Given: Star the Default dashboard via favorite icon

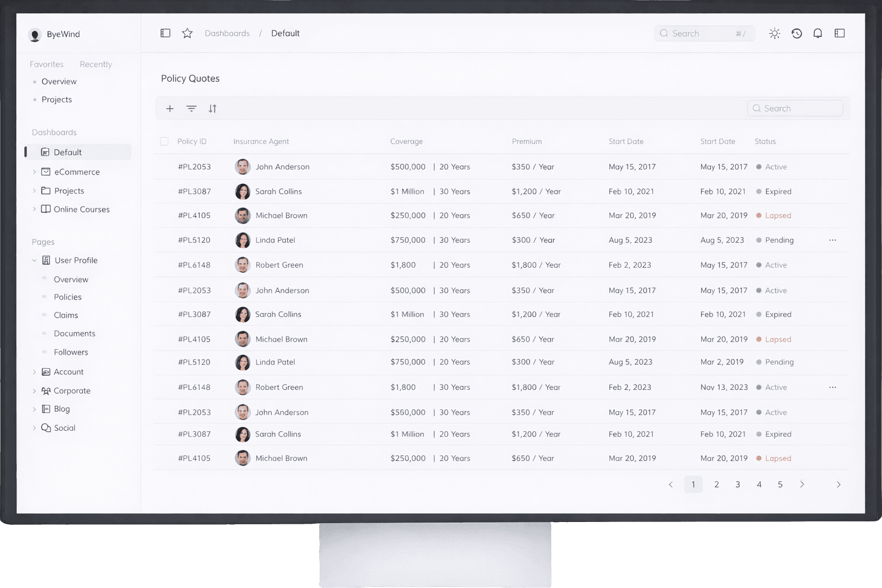Looking at the screenshot, I should (187, 33).
